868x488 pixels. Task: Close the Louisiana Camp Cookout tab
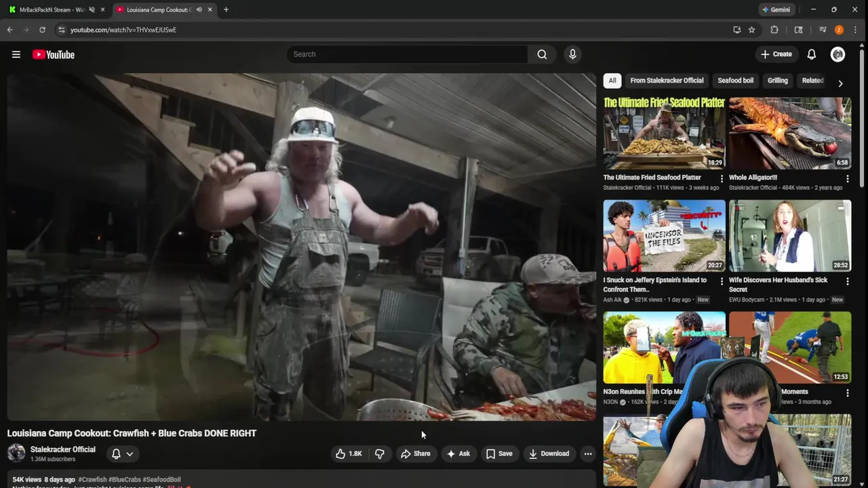pyautogui.click(x=210, y=9)
